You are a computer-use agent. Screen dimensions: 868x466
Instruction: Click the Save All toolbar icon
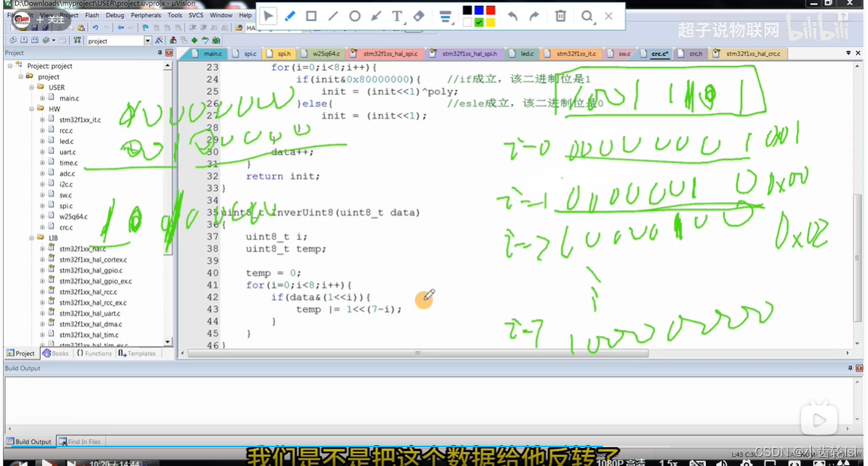(x=45, y=28)
